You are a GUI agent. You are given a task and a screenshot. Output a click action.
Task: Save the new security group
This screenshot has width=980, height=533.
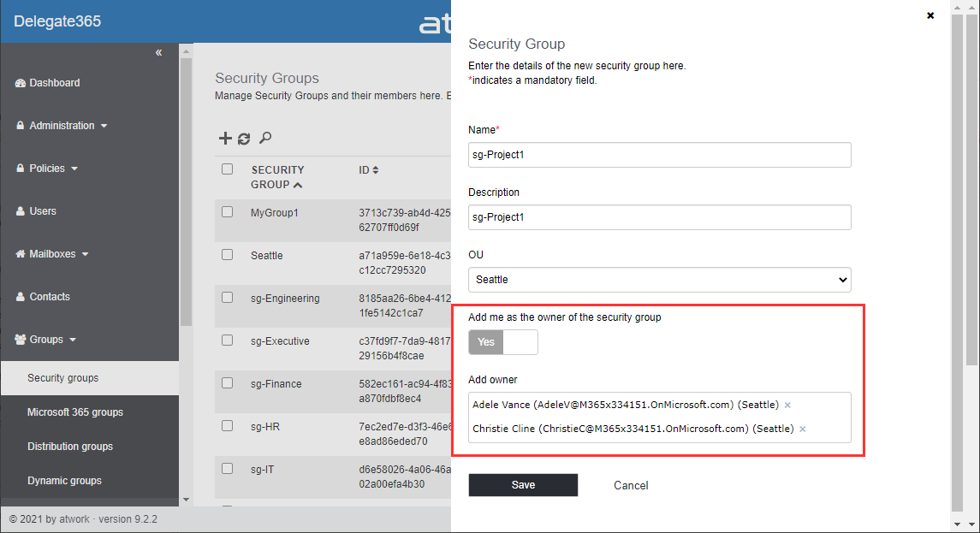click(523, 485)
